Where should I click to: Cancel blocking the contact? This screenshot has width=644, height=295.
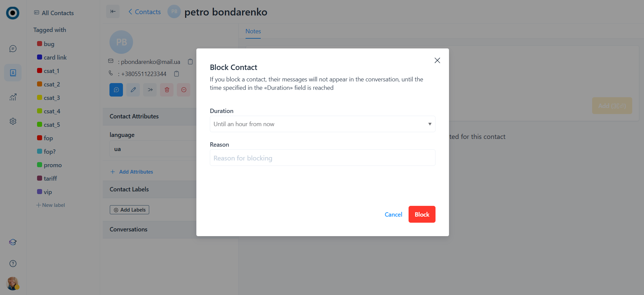point(393,215)
